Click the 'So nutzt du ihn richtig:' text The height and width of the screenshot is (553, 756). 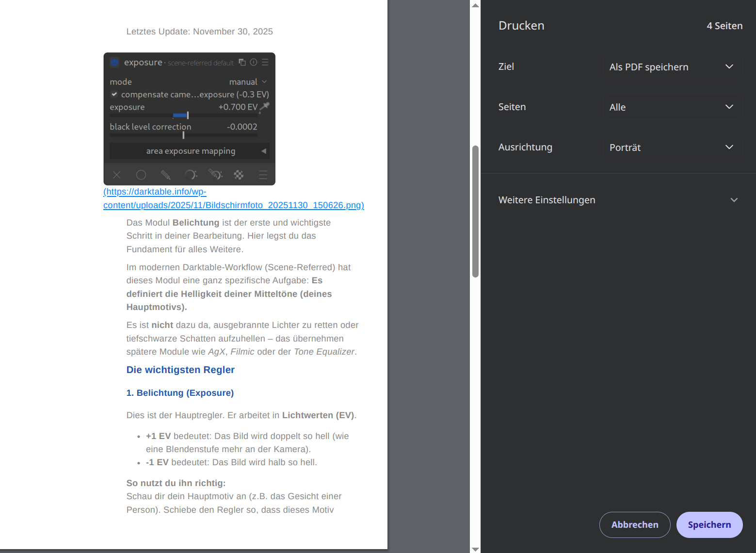click(176, 483)
